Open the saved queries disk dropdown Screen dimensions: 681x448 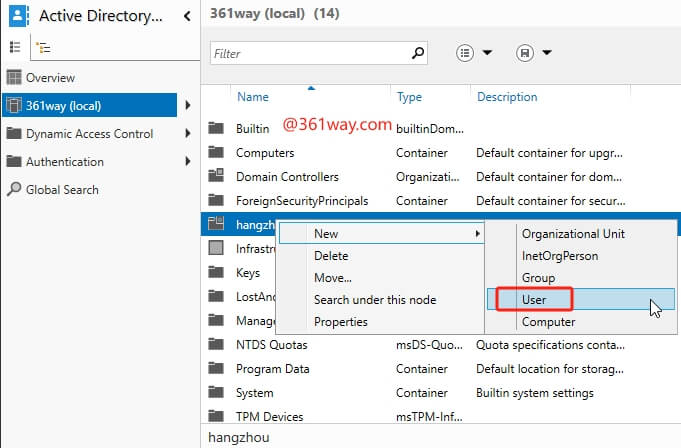[534, 52]
